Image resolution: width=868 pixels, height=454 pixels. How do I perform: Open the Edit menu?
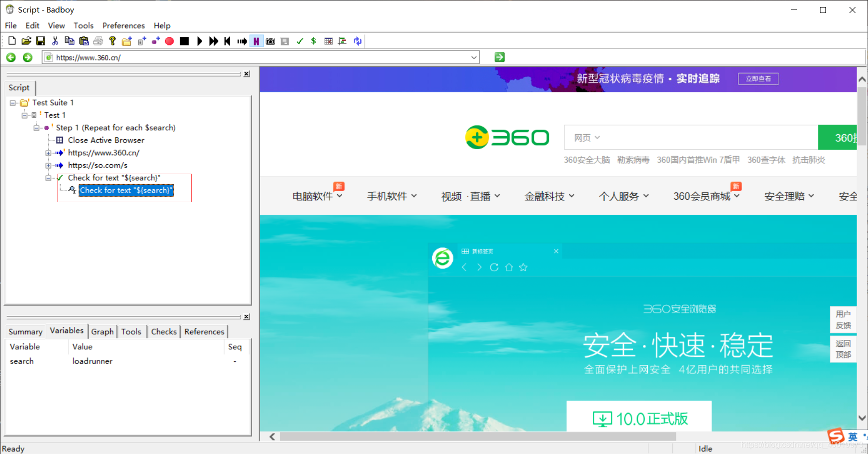pyautogui.click(x=33, y=26)
